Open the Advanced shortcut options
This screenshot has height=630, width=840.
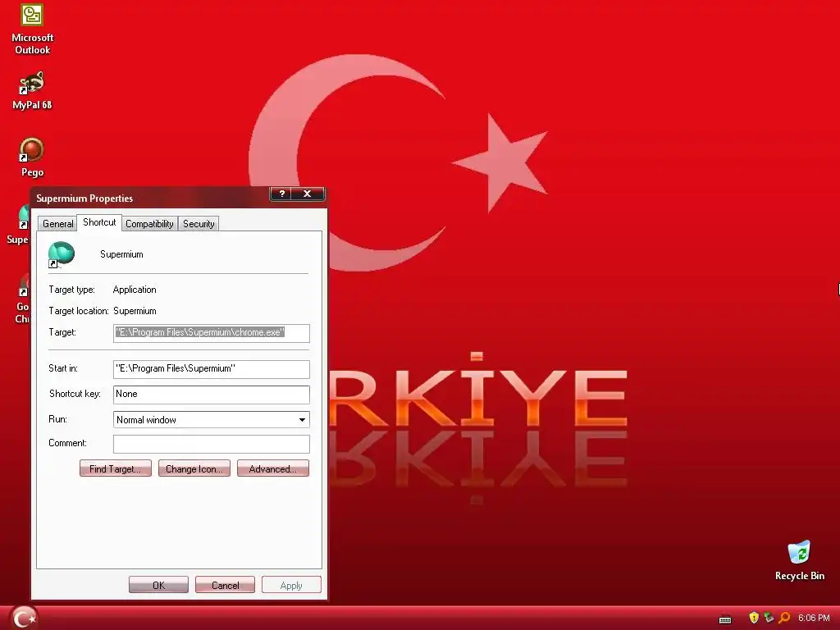pyautogui.click(x=272, y=468)
